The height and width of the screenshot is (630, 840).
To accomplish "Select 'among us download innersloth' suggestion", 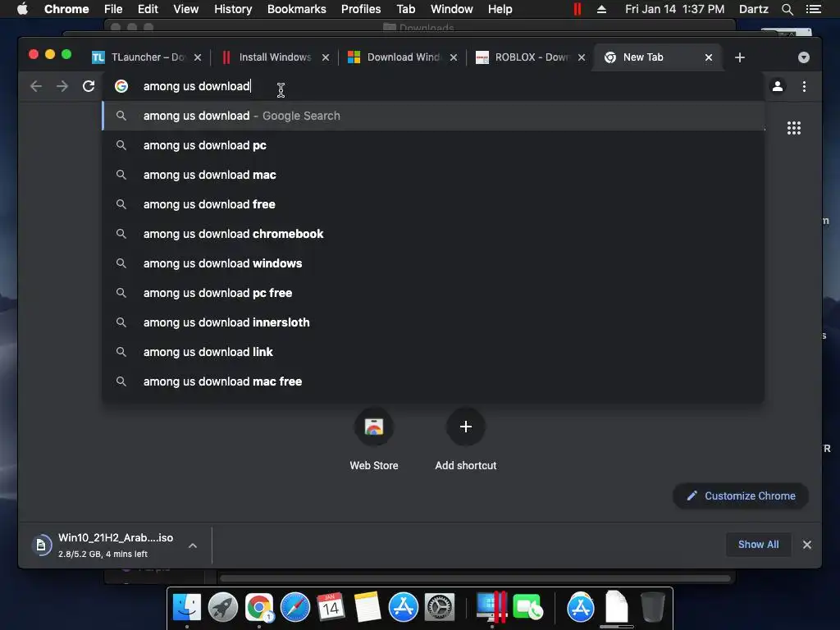I will pyautogui.click(x=433, y=322).
